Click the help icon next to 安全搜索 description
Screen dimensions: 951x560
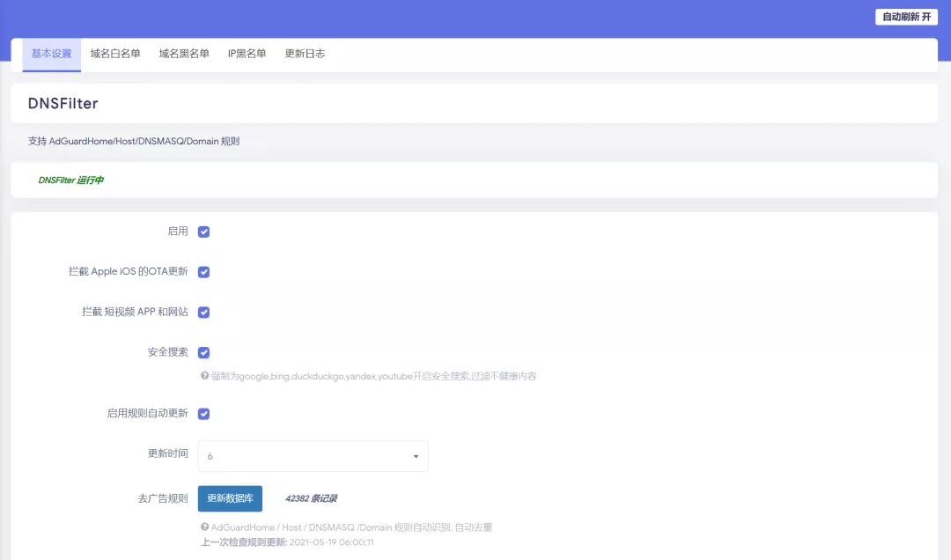[x=203, y=376]
